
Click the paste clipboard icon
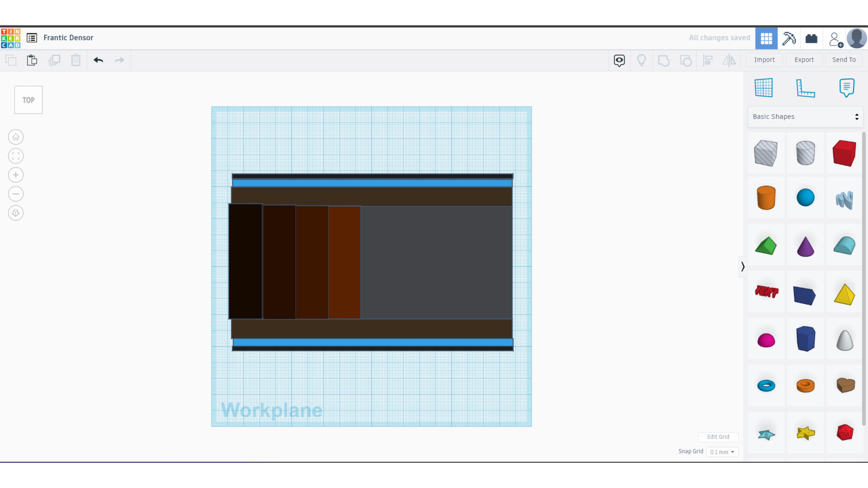[32, 60]
